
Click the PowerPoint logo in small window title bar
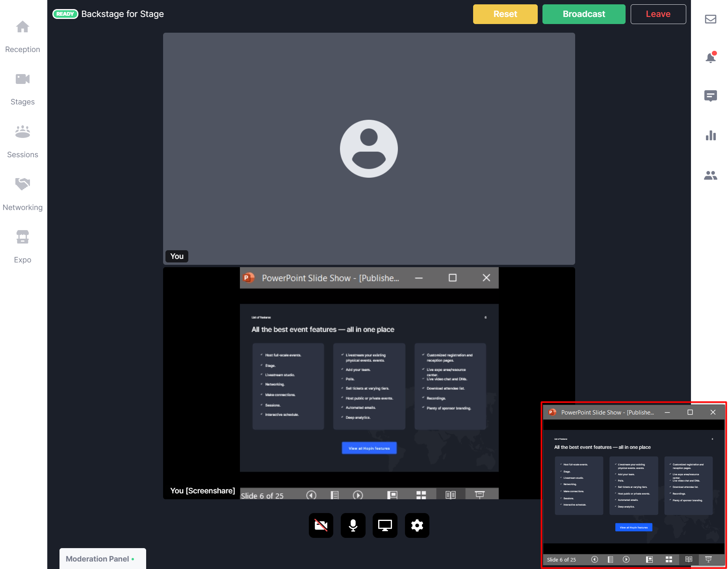pyautogui.click(x=552, y=412)
